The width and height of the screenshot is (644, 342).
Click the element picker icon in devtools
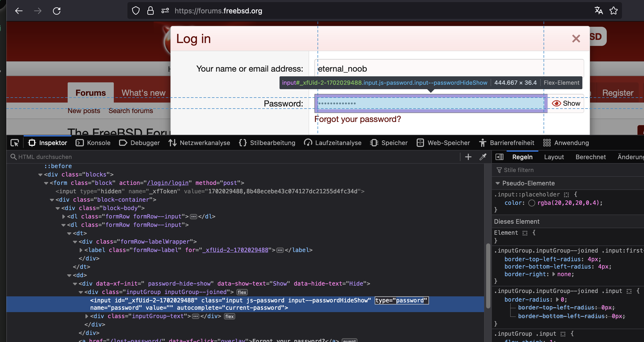tap(15, 143)
